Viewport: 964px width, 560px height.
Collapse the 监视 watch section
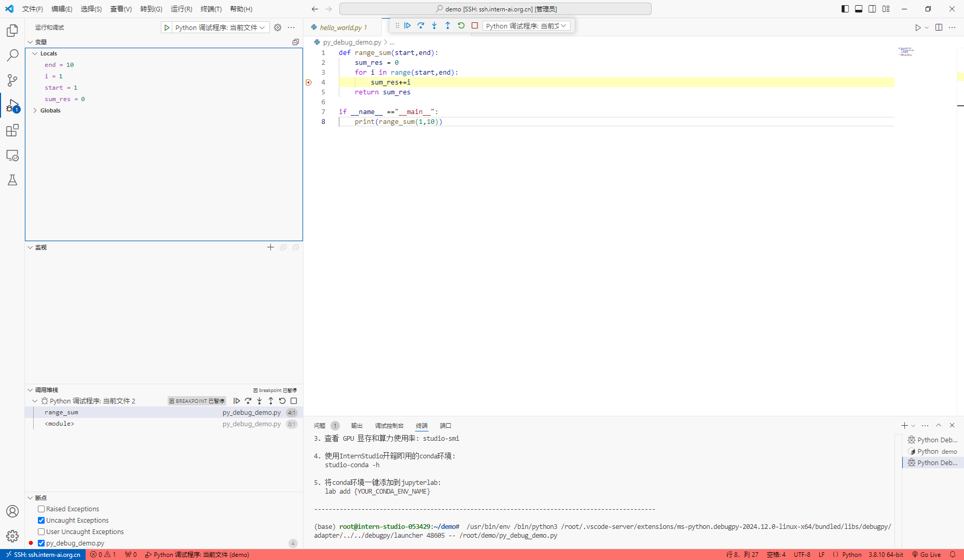pos(30,247)
